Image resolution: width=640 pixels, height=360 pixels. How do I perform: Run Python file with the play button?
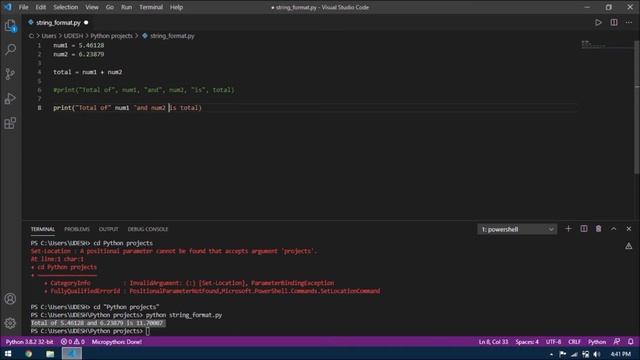click(x=598, y=22)
